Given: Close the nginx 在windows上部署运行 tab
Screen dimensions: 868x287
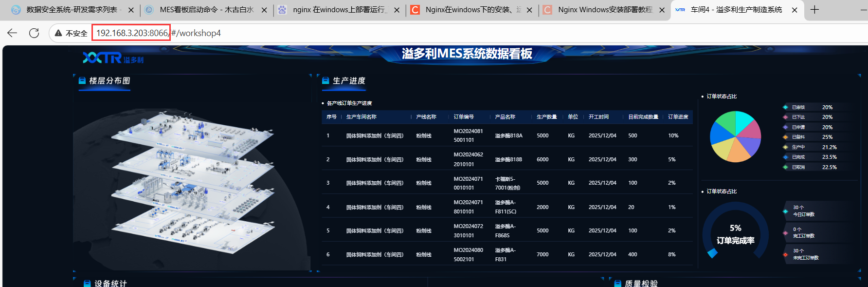Looking at the screenshot, I should click(x=397, y=10).
